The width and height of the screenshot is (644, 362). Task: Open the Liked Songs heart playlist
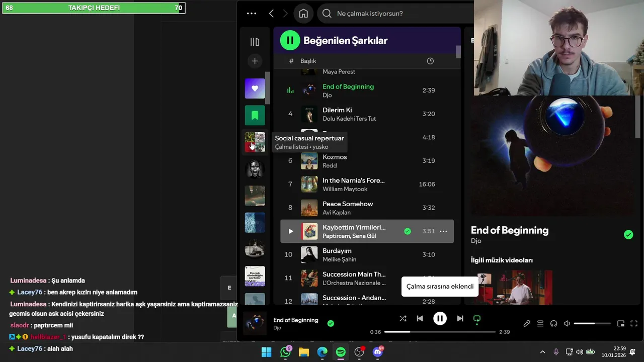255,88
